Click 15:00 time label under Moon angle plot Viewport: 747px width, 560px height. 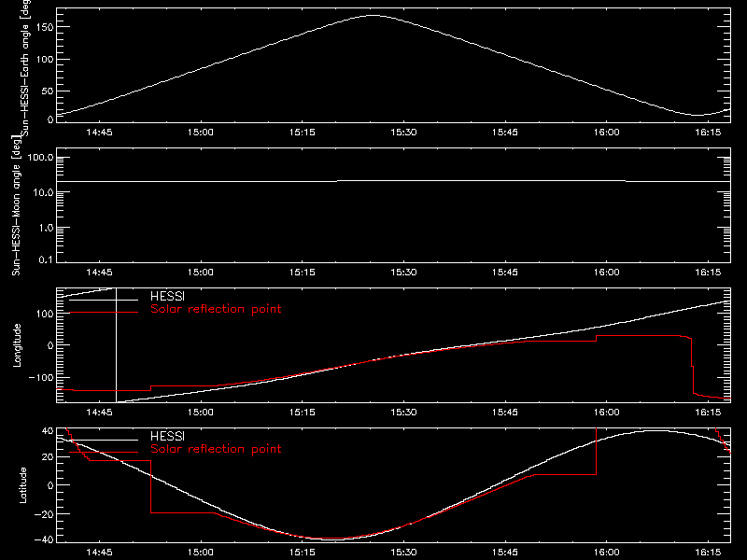[x=201, y=273]
